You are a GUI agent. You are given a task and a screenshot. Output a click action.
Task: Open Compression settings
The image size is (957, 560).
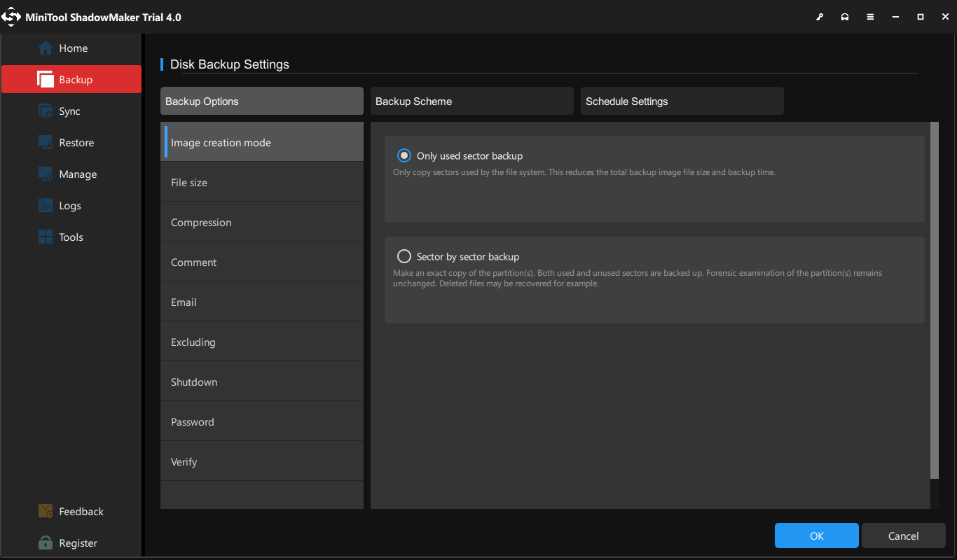262,222
